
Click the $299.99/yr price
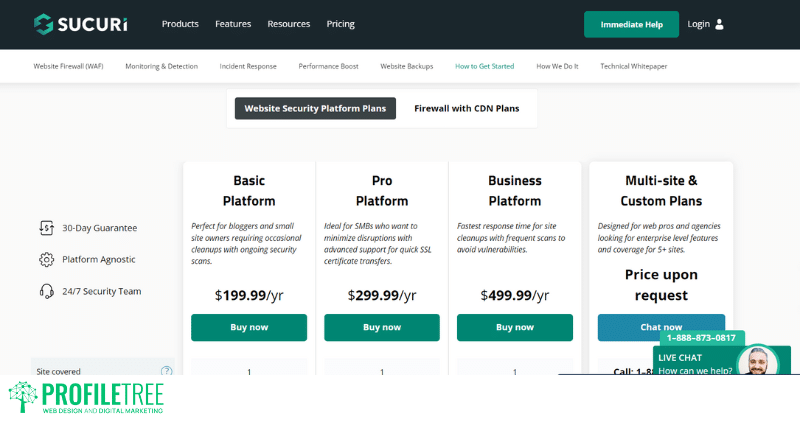coord(382,295)
